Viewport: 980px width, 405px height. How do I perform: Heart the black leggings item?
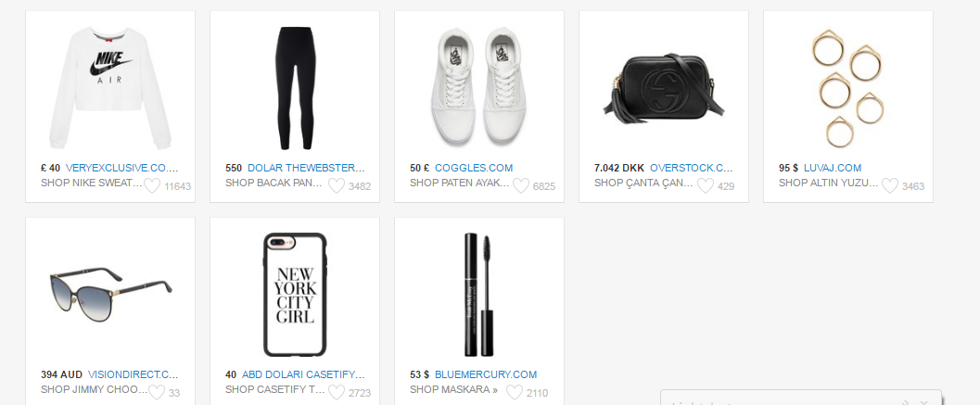[x=337, y=185]
